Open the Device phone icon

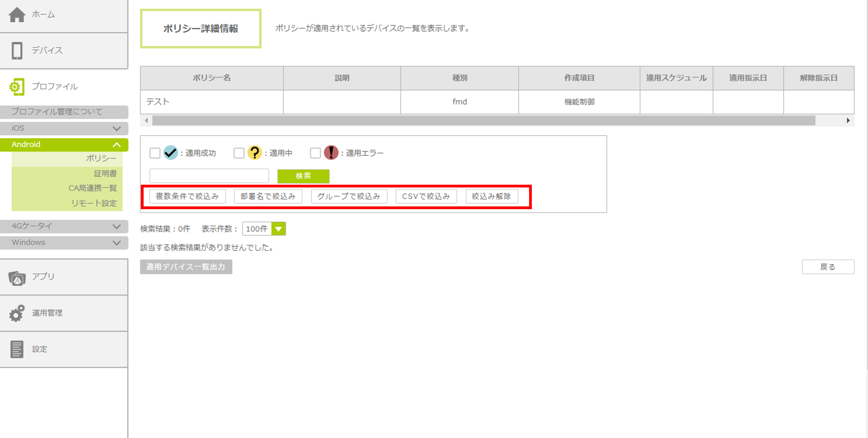coord(17,50)
